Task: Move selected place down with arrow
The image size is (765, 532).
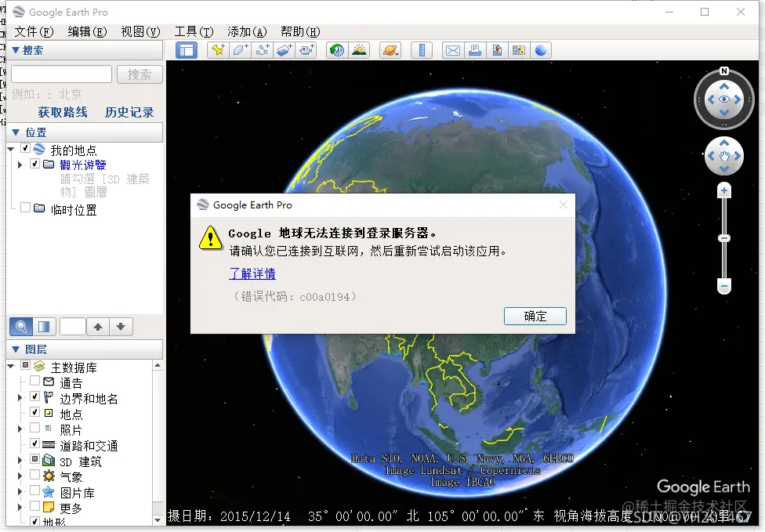Action: point(121,327)
